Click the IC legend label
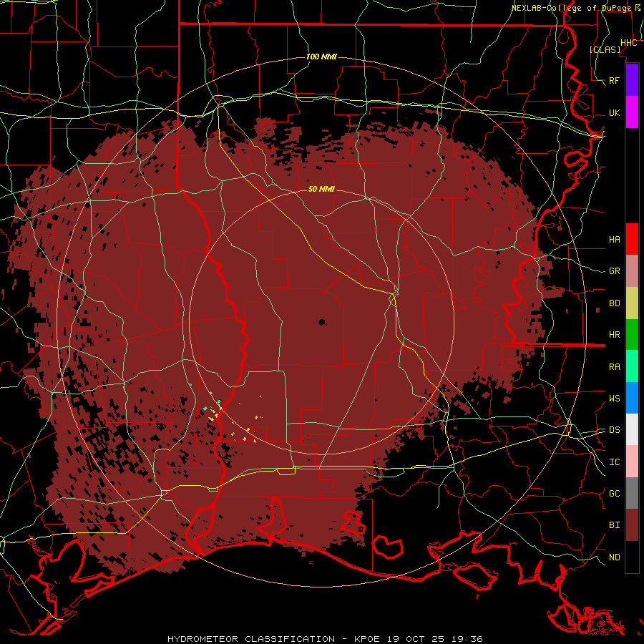The width and height of the screenshot is (644, 644). (614, 462)
